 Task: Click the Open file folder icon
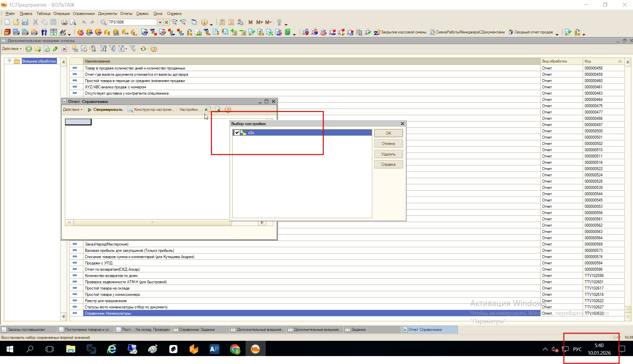click(16, 22)
